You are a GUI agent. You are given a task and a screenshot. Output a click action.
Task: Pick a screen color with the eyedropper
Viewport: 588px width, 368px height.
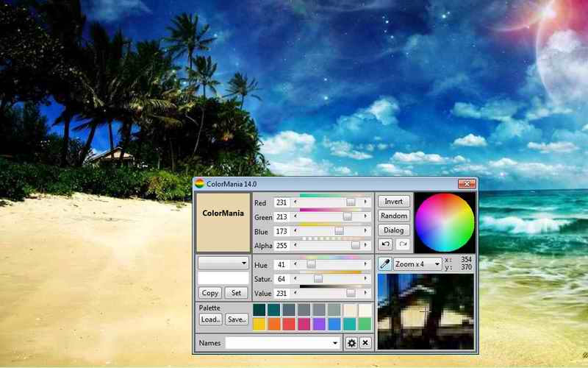(384, 263)
